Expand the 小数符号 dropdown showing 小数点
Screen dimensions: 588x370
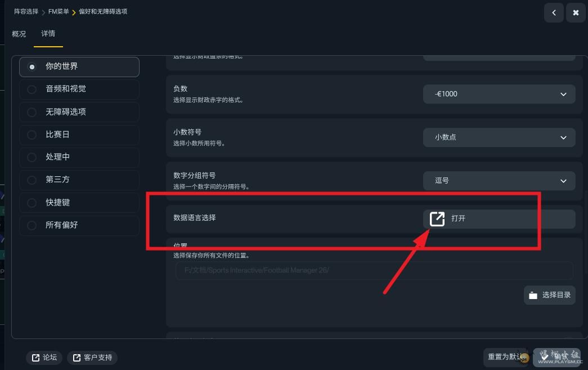tap(499, 137)
